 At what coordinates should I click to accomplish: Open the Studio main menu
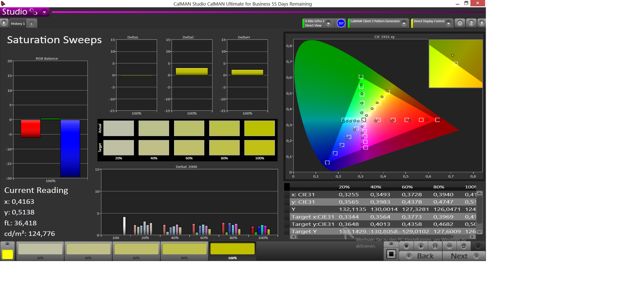point(44,12)
